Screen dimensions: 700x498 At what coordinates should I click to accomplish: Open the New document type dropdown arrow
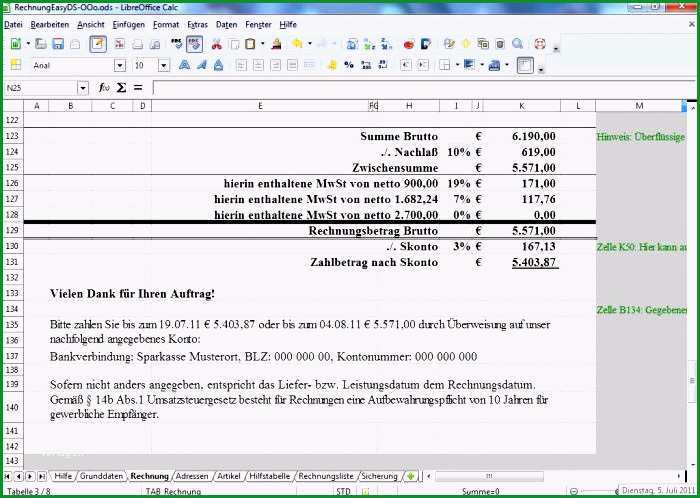click(28, 44)
